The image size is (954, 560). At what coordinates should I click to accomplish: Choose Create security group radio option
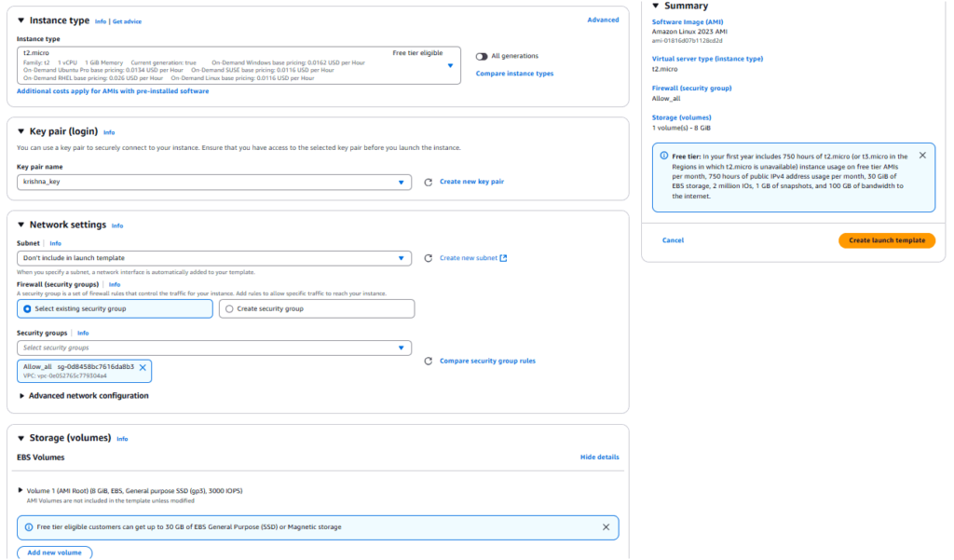click(317, 308)
